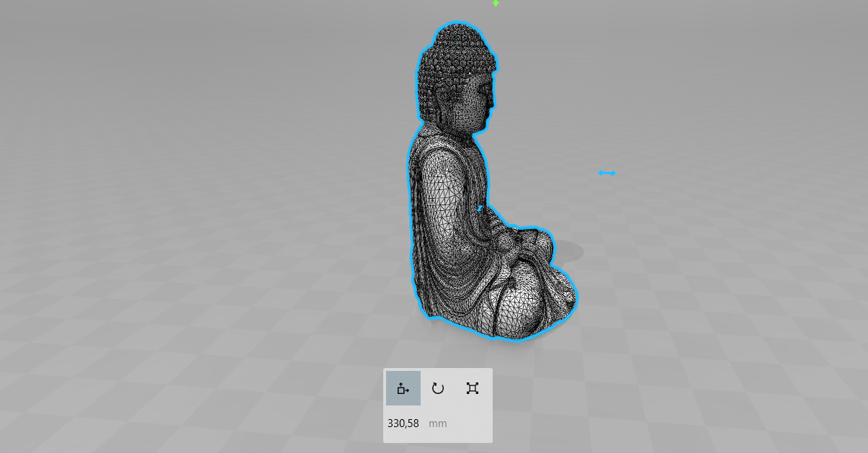Choose the Scale tool icon
The height and width of the screenshot is (453, 868).
click(x=473, y=388)
